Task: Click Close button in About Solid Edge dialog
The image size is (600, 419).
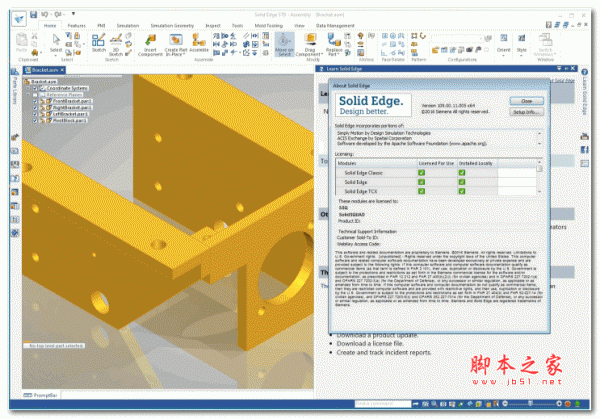Action: point(527,101)
